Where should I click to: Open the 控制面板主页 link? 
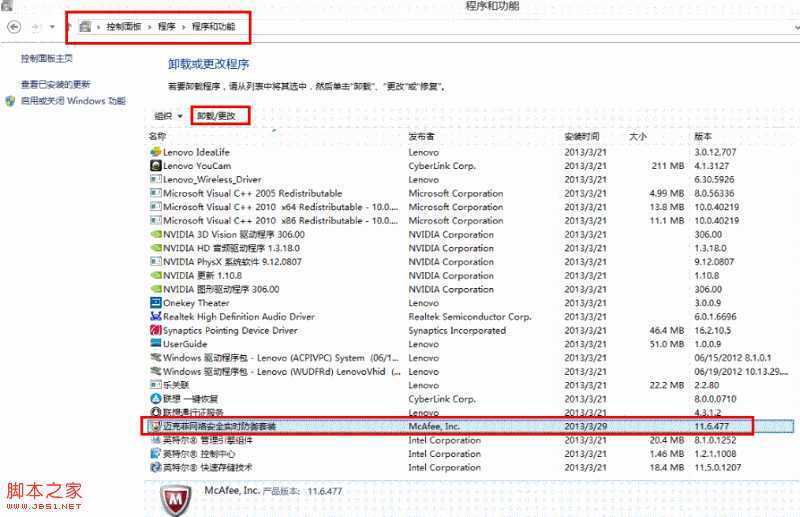[x=46, y=59]
